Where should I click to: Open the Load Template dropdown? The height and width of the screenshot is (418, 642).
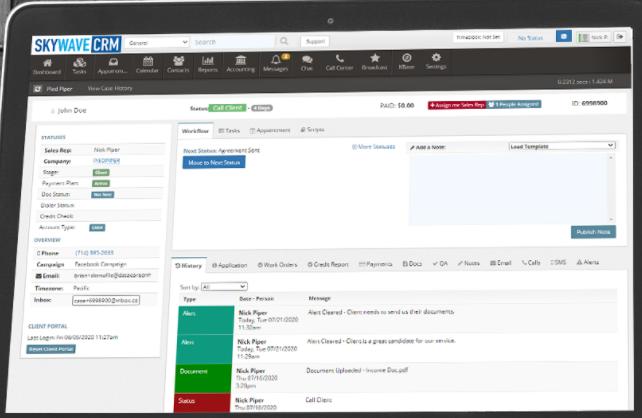[x=562, y=146]
